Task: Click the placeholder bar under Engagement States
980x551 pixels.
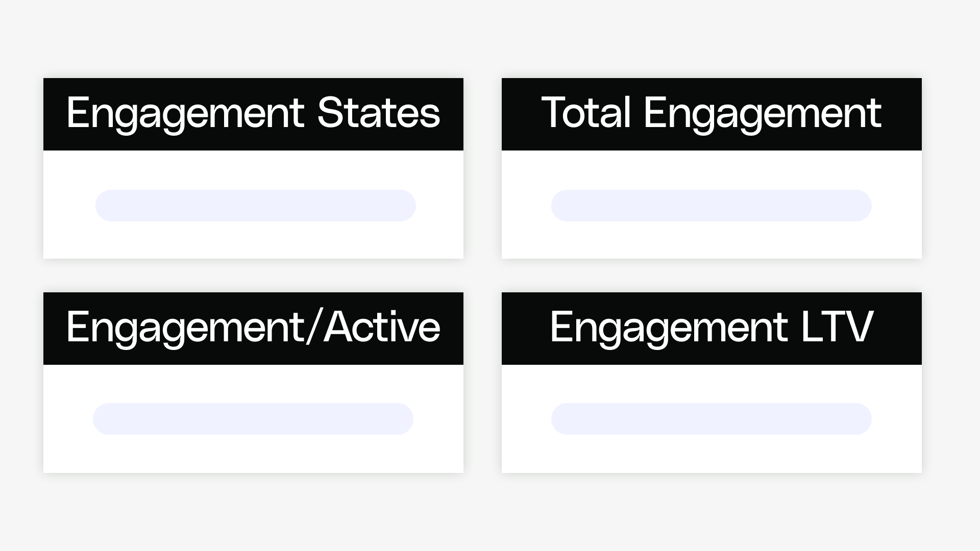Action: [x=255, y=206]
